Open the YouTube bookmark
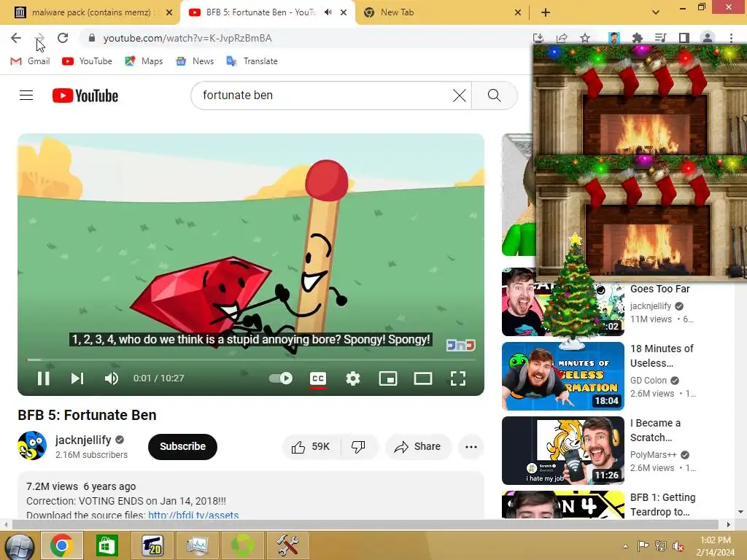 [x=88, y=61]
